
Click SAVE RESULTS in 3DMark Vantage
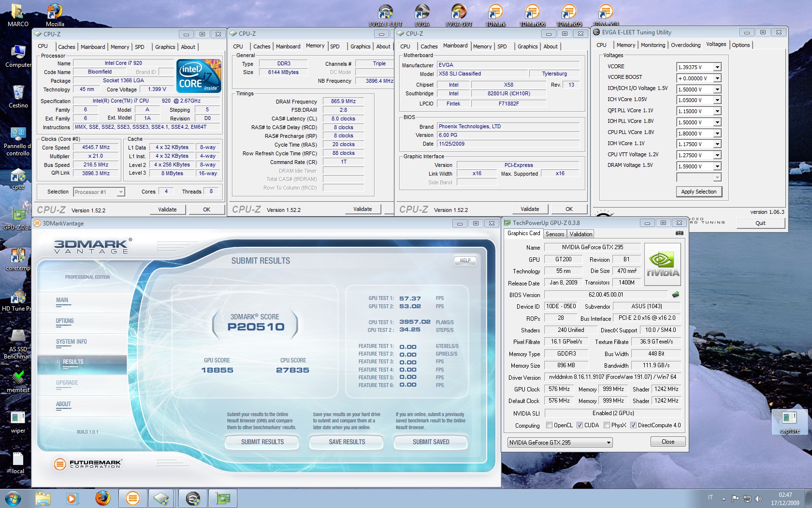tap(347, 442)
